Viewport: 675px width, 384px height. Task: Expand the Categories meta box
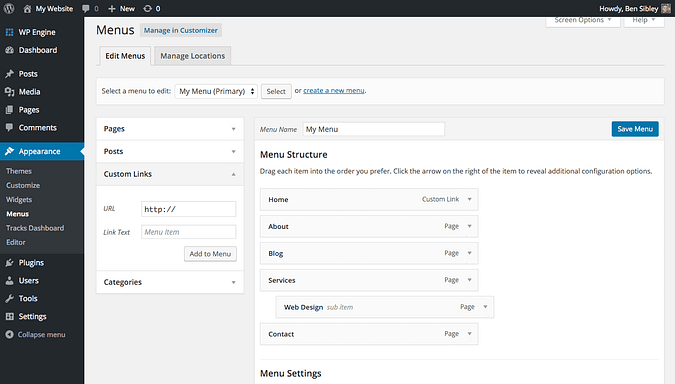[x=170, y=282]
